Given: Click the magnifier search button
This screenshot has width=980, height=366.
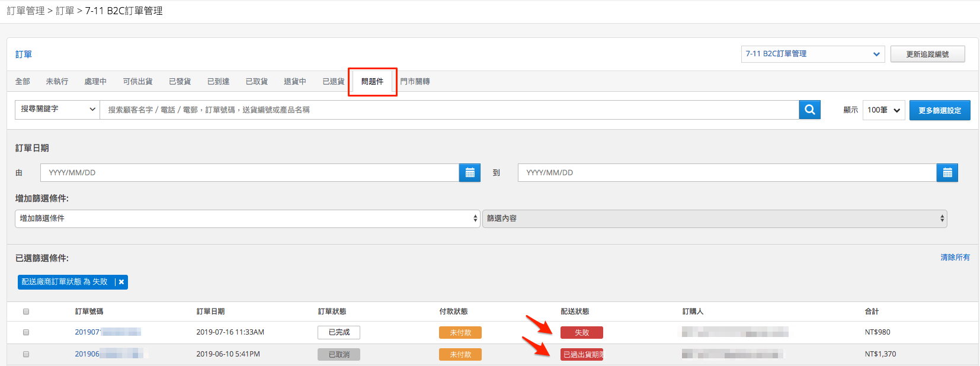Looking at the screenshot, I should click(809, 110).
